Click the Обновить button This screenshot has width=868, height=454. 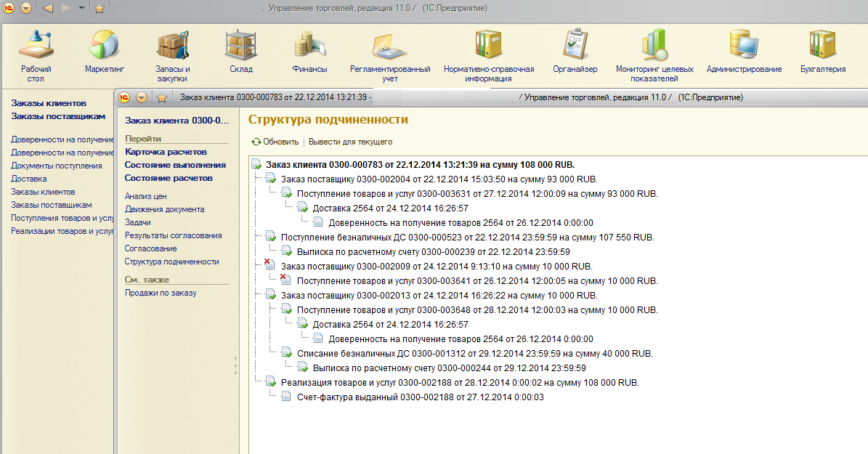pos(275,142)
